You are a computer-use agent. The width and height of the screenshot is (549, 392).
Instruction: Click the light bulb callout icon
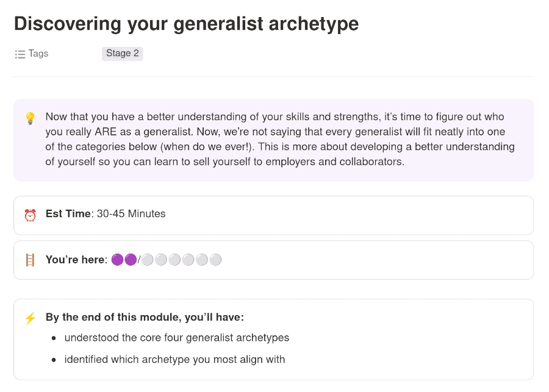[x=30, y=118]
